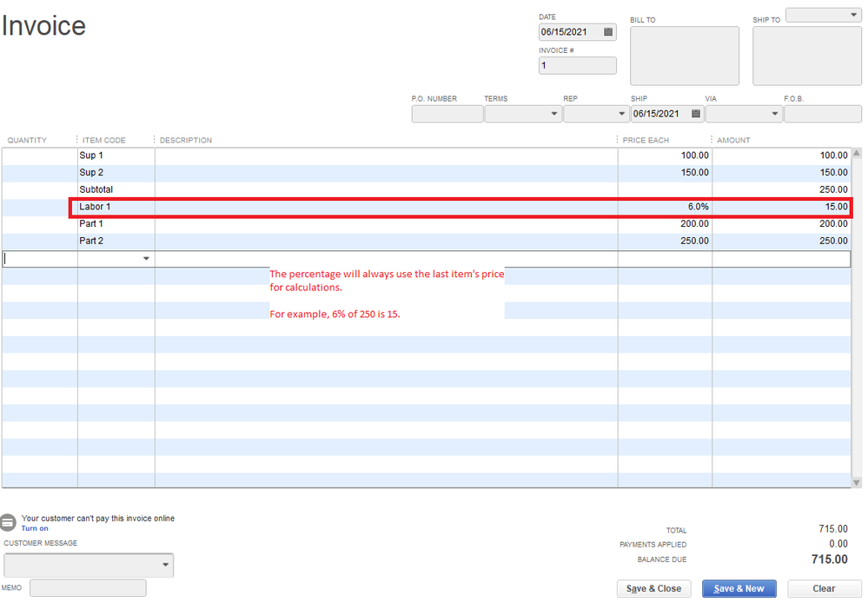The height and width of the screenshot is (603, 868).
Task: Click the Balance Due value 715.00
Action: 829,560
